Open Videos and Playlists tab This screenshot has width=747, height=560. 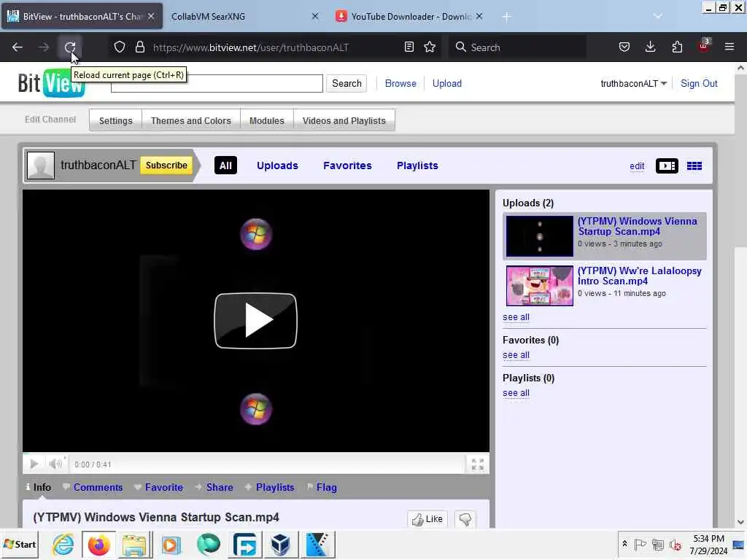coord(344,120)
